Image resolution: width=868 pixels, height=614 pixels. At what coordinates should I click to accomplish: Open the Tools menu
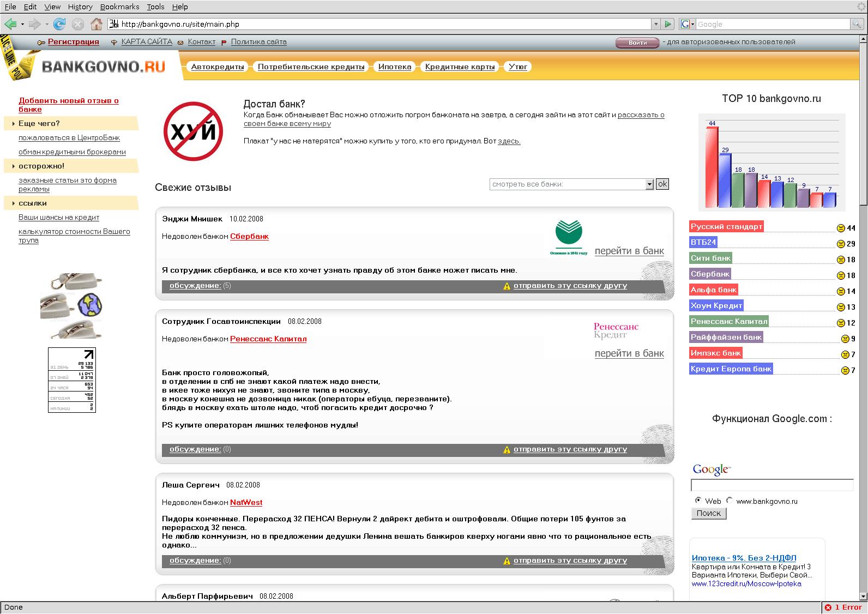point(155,7)
